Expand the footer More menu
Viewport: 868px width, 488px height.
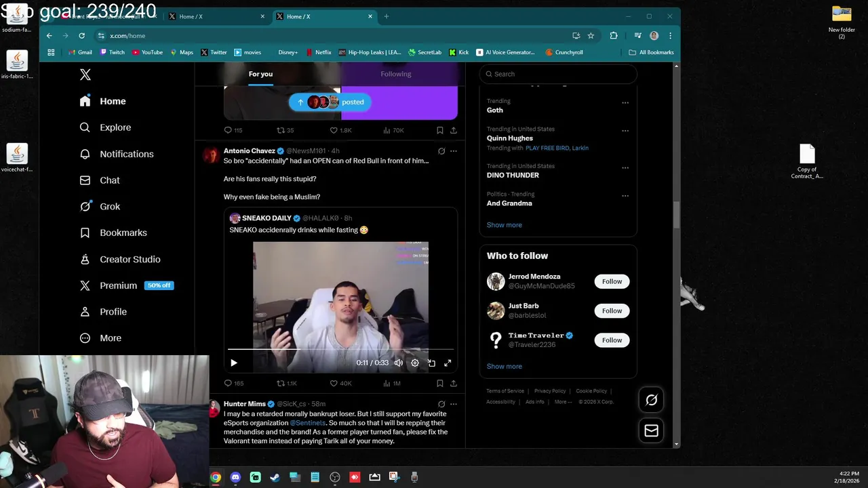tap(563, 401)
